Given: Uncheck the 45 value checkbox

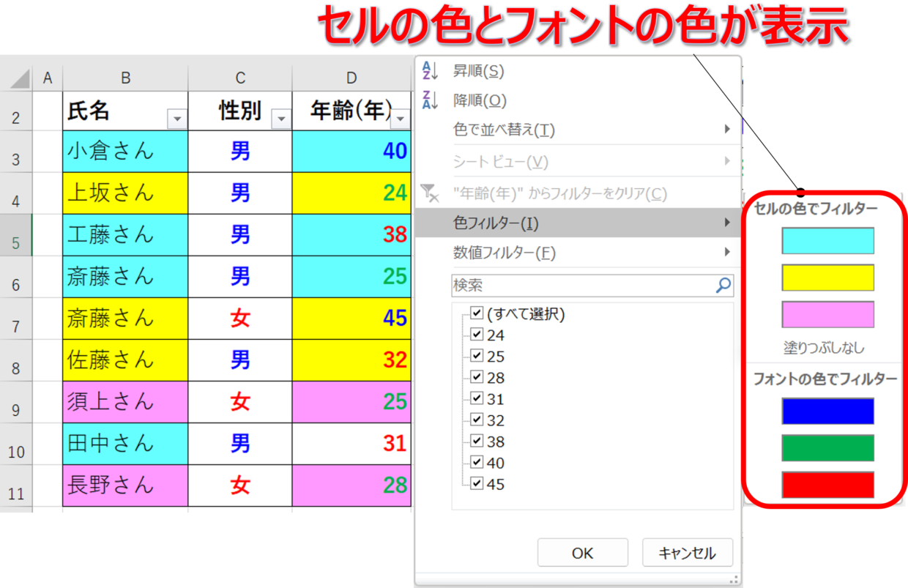Looking at the screenshot, I should pos(477,483).
